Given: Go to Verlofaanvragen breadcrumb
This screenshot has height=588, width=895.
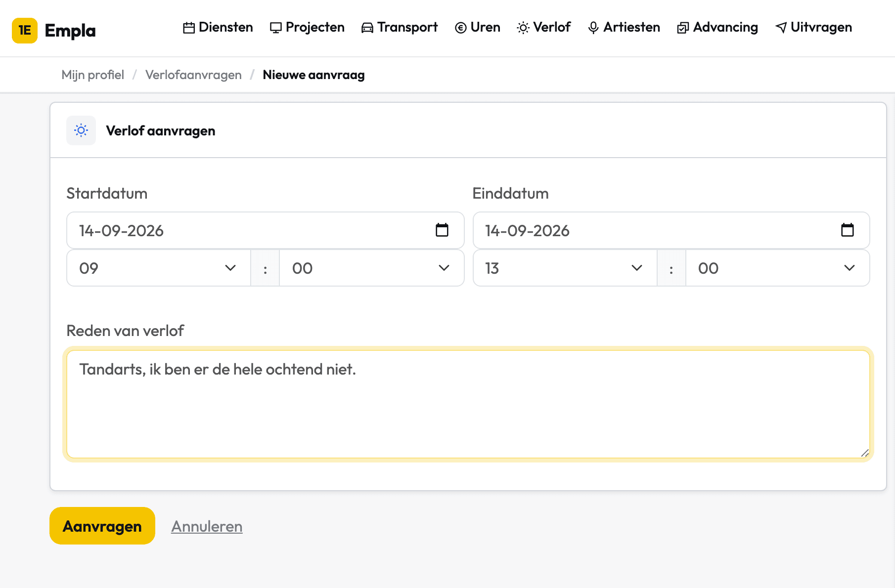Looking at the screenshot, I should [x=193, y=75].
